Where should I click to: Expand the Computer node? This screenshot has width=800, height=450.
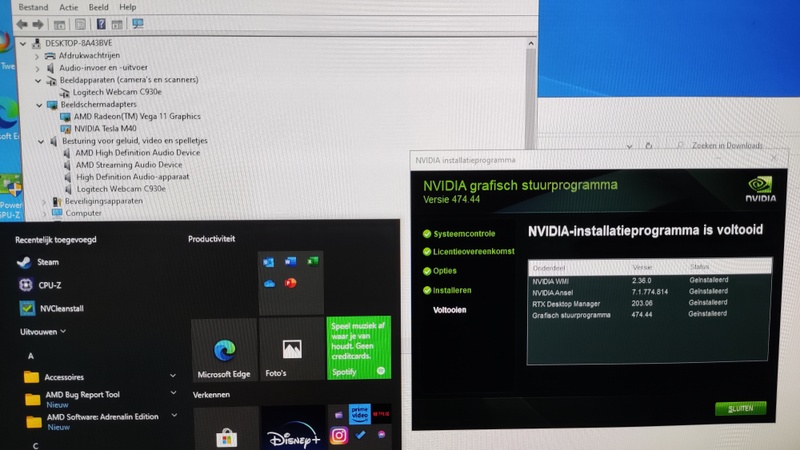(44, 214)
